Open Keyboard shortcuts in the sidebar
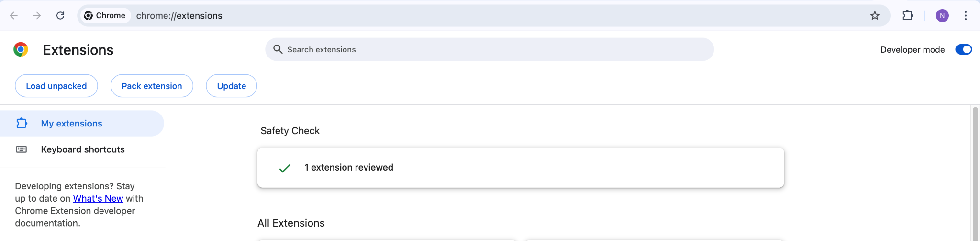Image resolution: width=980 pixels, height=241 pixels. click(x=83, y=149)
